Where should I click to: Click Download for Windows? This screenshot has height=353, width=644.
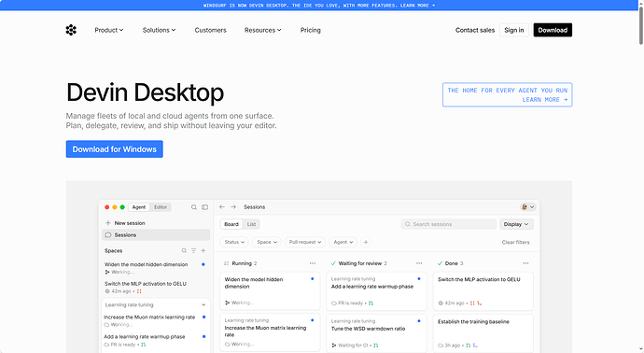pos(114,149)
